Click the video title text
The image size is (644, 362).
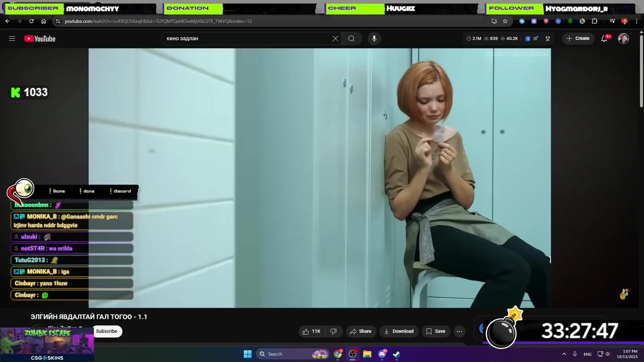[x=89, y=317]
